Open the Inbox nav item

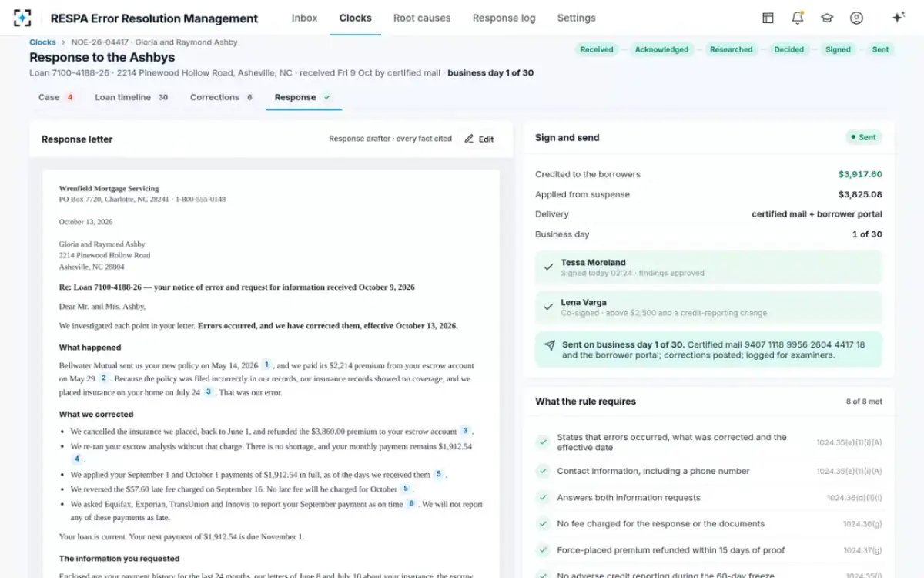304,18
